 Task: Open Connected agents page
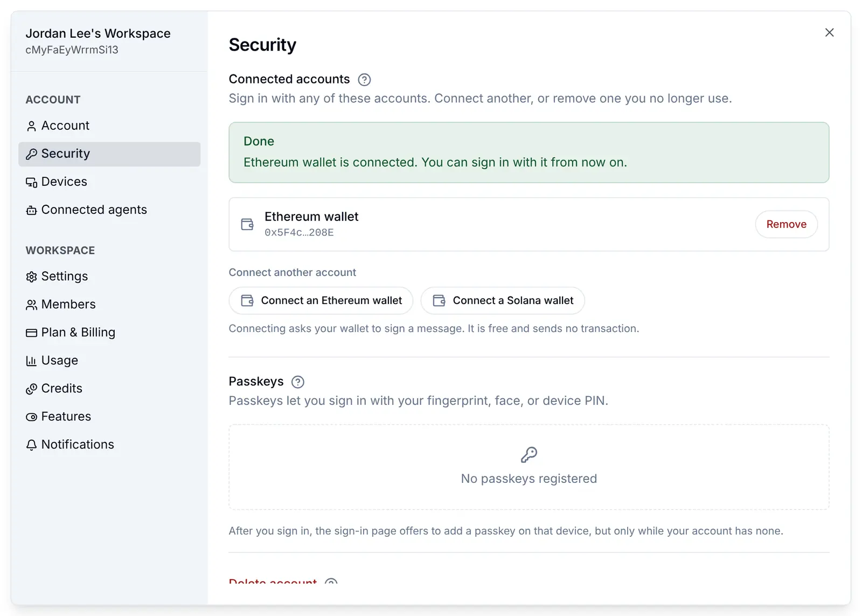[x=109, y=210]
